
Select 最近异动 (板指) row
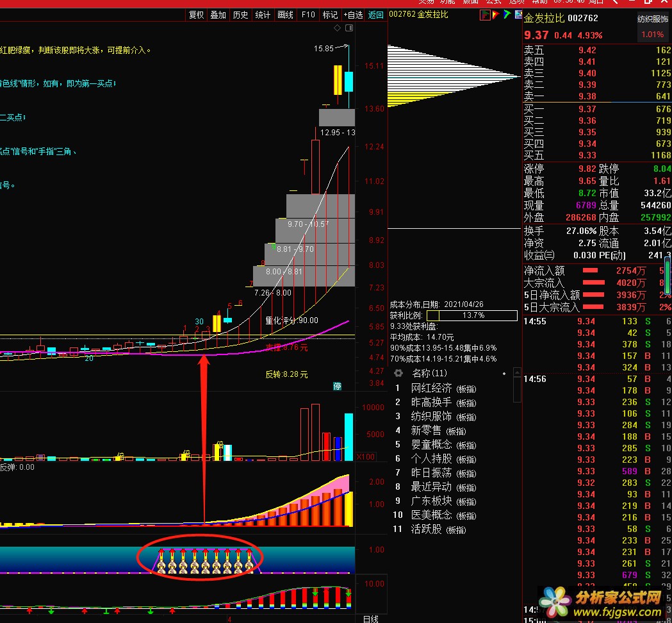[x=443, y=488]
